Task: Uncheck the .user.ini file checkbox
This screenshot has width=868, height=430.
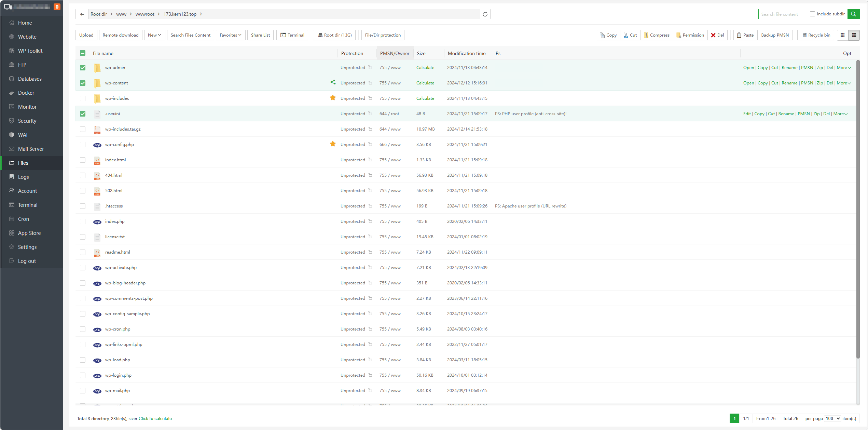Action: pos(83,114)
